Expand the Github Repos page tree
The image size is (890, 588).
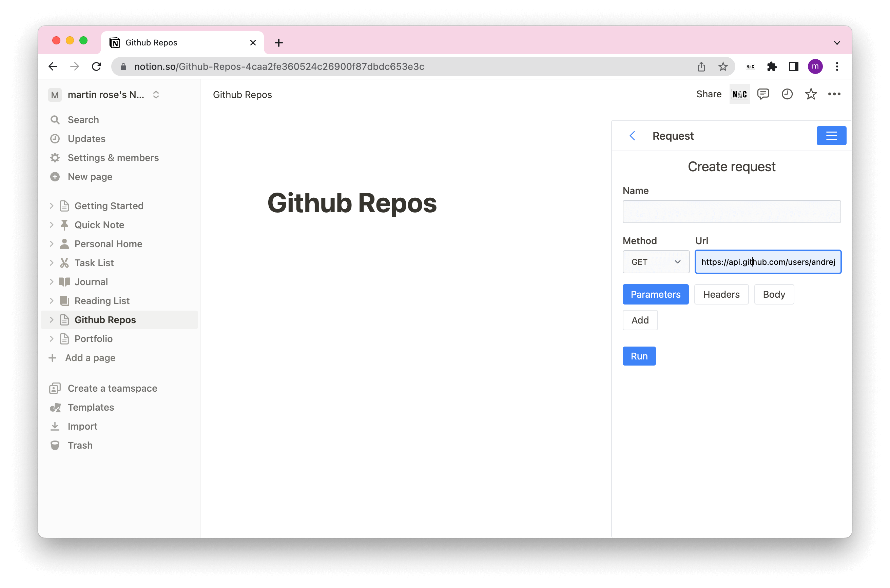pos(51,320)
